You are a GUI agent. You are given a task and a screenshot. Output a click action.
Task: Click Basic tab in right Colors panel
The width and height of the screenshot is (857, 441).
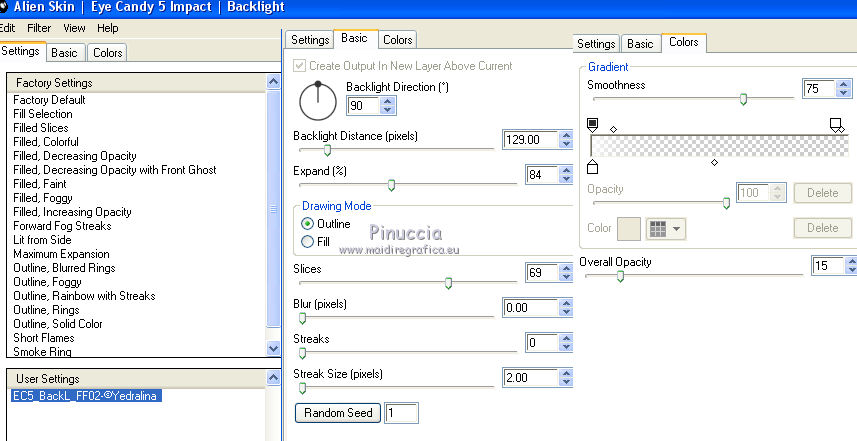pos(640,44)
